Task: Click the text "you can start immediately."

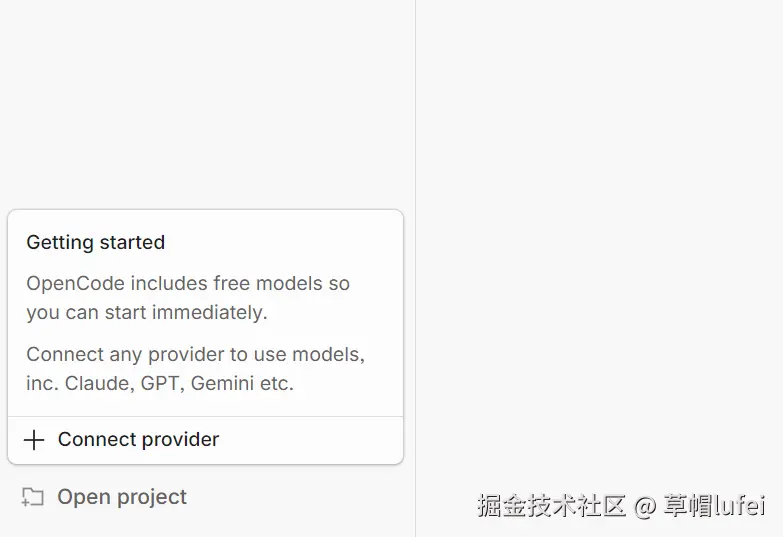Action: (146, 312)
